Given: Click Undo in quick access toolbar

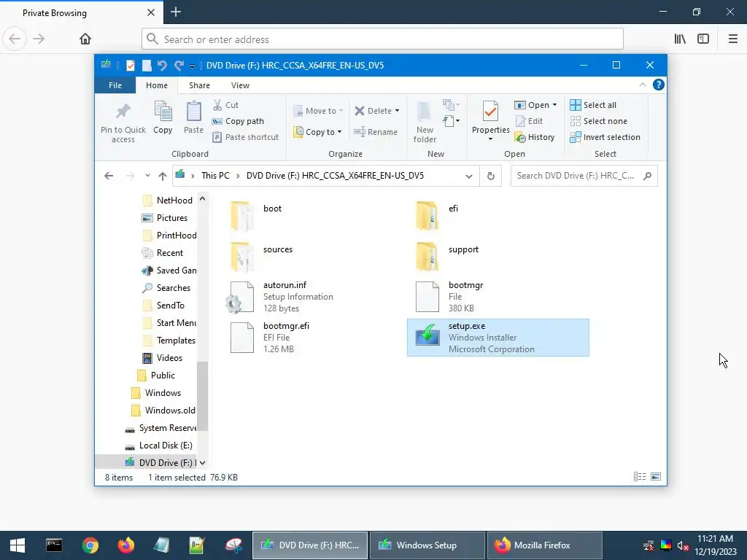Looking at the screenshot, I should pos(162,65).
